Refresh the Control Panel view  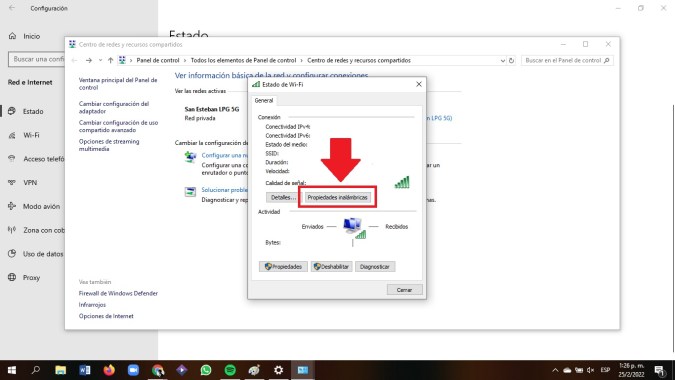(511, 61)
